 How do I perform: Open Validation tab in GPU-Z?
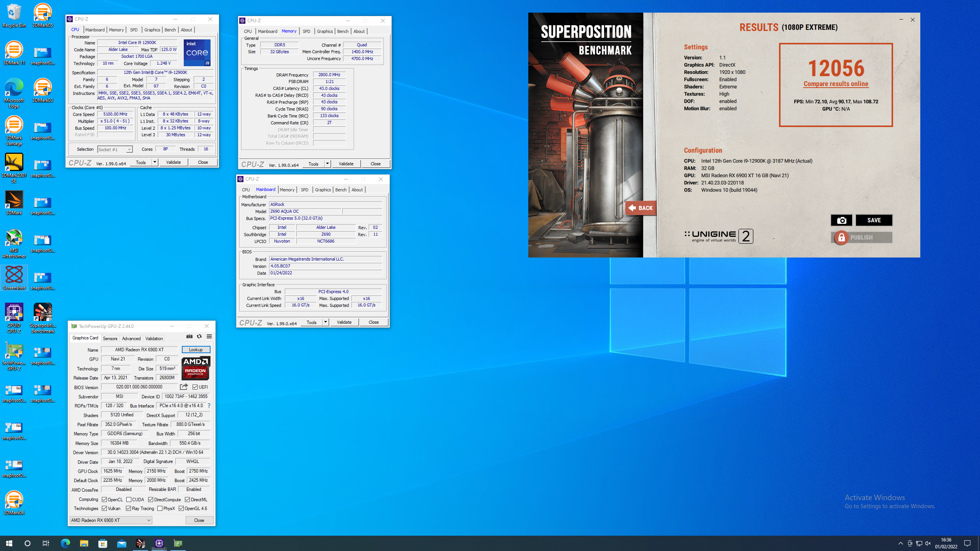[x=154, y=339]
